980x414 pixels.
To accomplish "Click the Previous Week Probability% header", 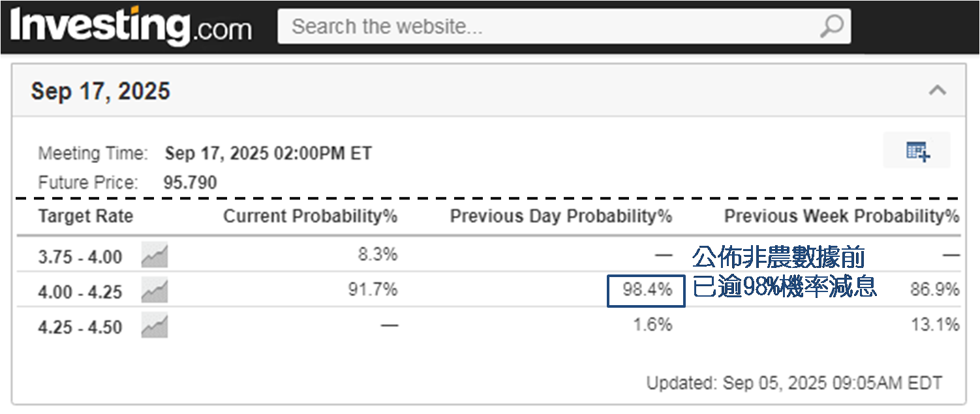I will tap(841, 216).
